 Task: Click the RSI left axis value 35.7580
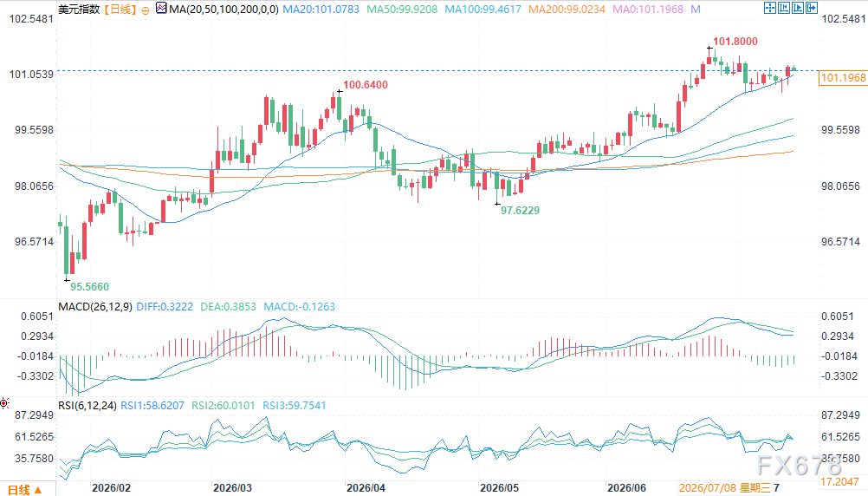coord(35,459)
